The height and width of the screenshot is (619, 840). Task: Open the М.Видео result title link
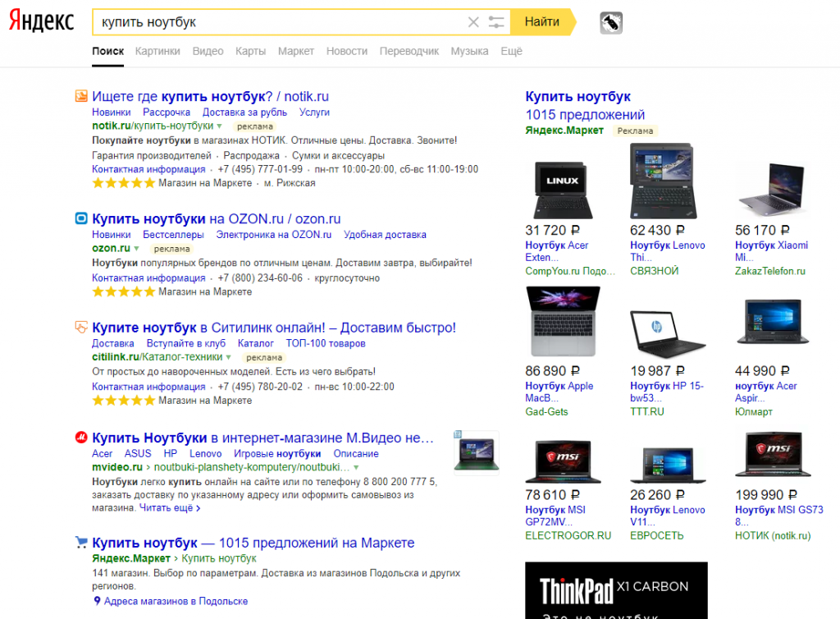click(262, 438)
